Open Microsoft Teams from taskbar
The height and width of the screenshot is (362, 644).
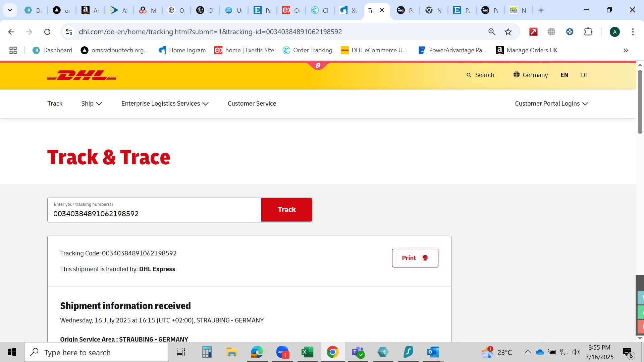358,352
